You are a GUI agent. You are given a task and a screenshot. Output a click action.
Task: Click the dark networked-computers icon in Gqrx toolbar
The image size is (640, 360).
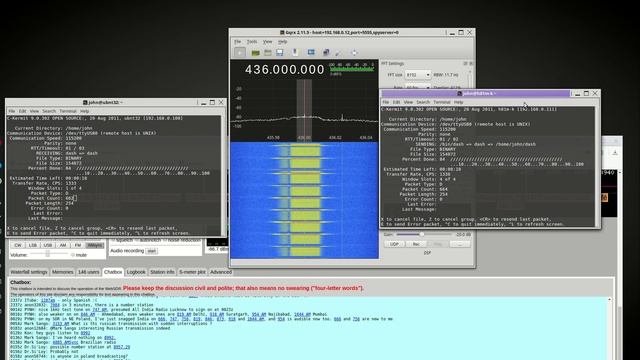(x=326, y=52)
